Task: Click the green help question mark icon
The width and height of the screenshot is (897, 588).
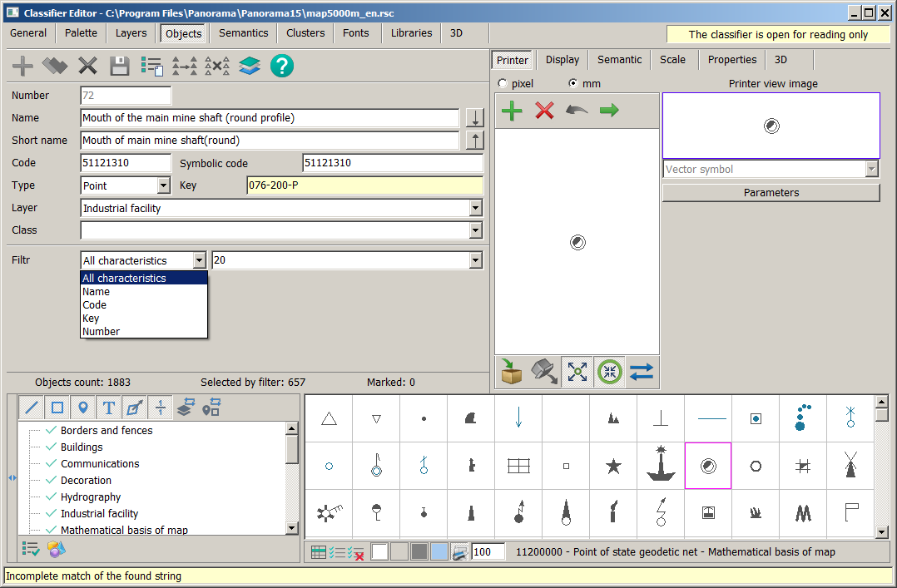Action: click(x=282, y=66)
